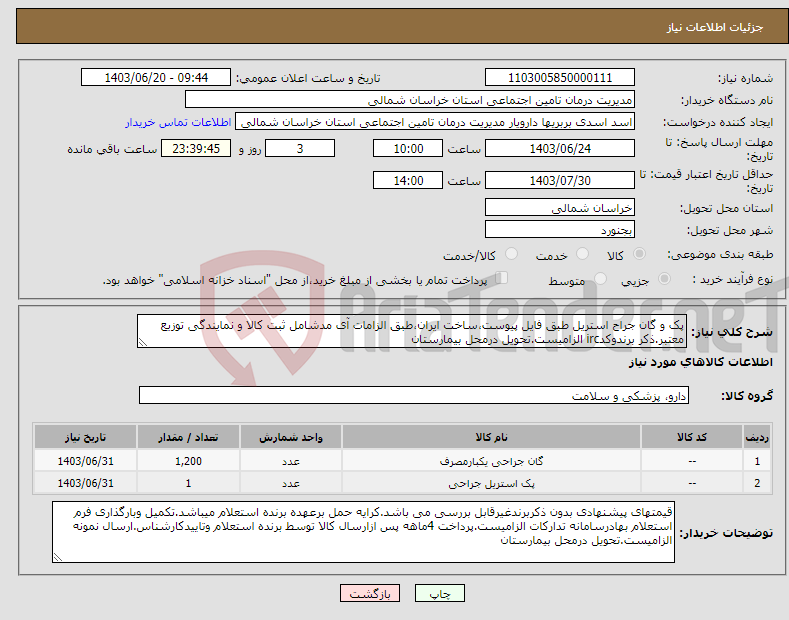The width and height of the screenshot is (789, 620).
Task: Click the چاپ print button
Action: (x=440, y=594)
